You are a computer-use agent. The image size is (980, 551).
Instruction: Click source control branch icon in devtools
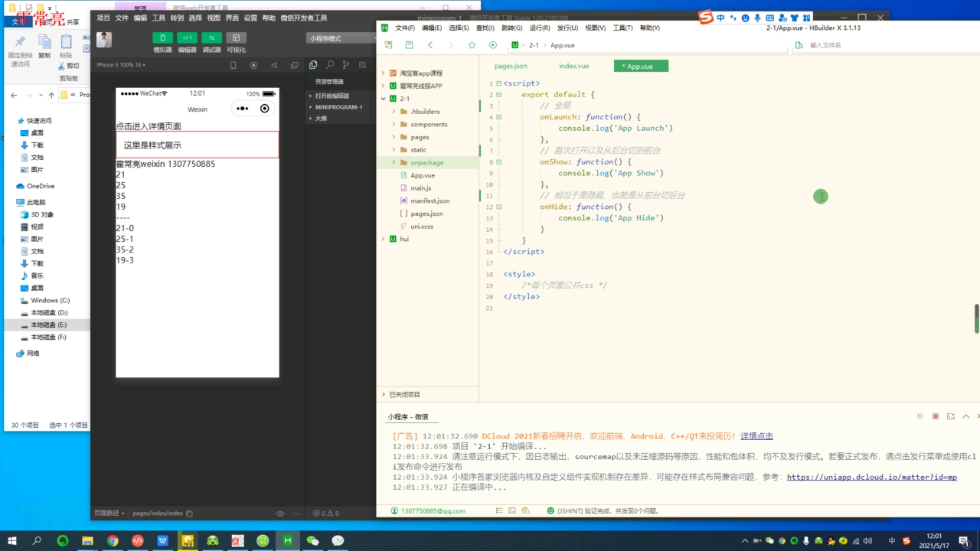point(347,65)
